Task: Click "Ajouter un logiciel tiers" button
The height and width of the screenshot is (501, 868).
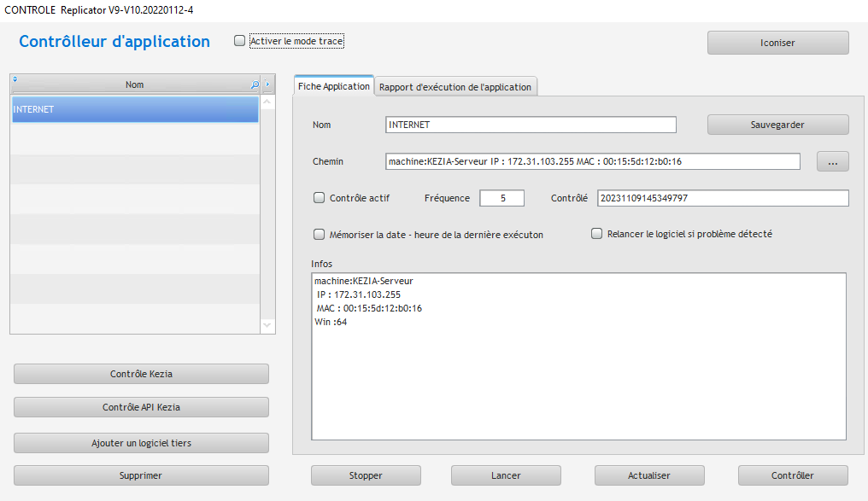Action: click(x=141, y=443)
